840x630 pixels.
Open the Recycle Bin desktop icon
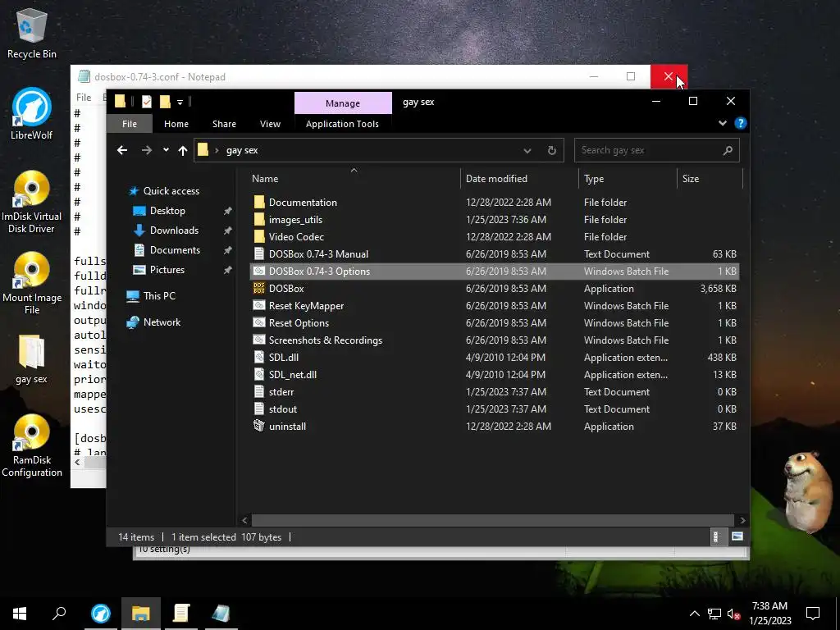click(31, 32)
